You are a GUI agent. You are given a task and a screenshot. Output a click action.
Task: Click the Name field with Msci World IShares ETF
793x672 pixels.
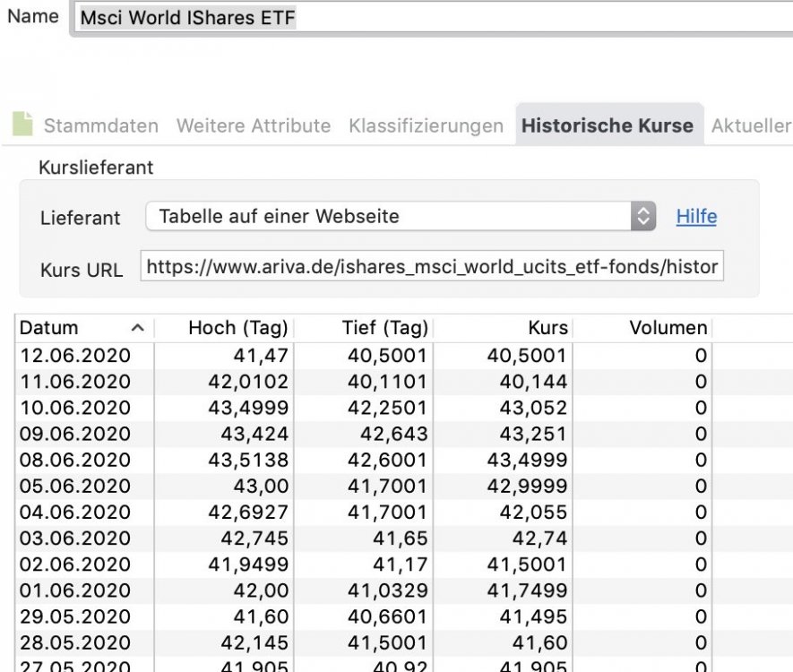click(x=433, y=18)
